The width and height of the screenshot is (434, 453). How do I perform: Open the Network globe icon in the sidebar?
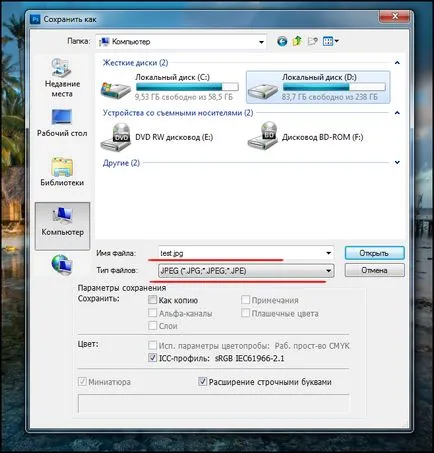point(62,265)
